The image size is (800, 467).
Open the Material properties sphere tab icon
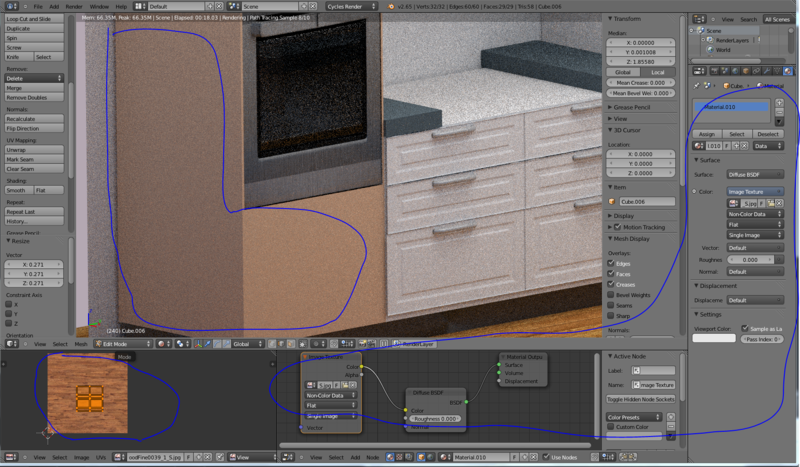tap(788, 71)
